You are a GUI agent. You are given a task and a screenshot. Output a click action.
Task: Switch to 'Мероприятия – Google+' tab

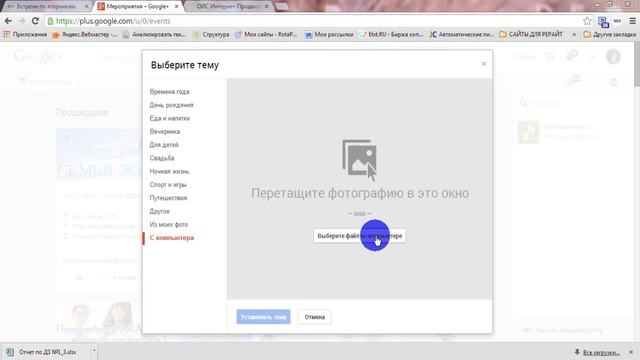(x=138, y=7)
